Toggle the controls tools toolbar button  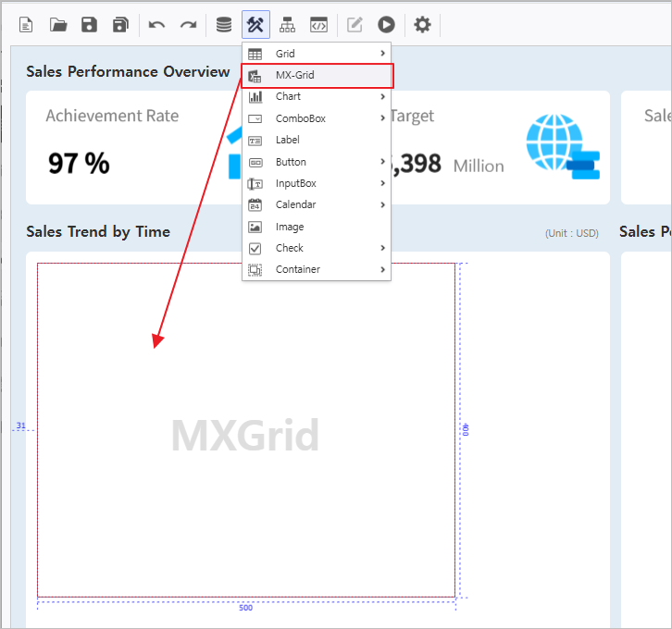pyautogui.click(x=255, y=25)
